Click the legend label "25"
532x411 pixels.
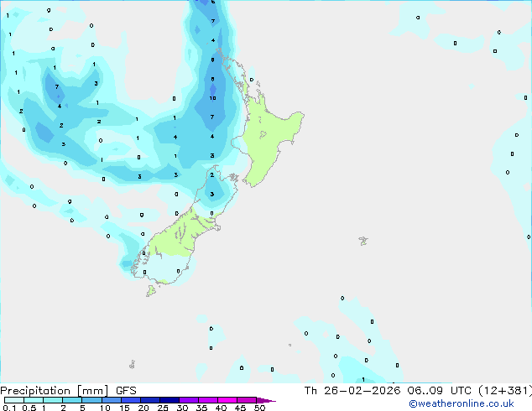tap(163, 408)
